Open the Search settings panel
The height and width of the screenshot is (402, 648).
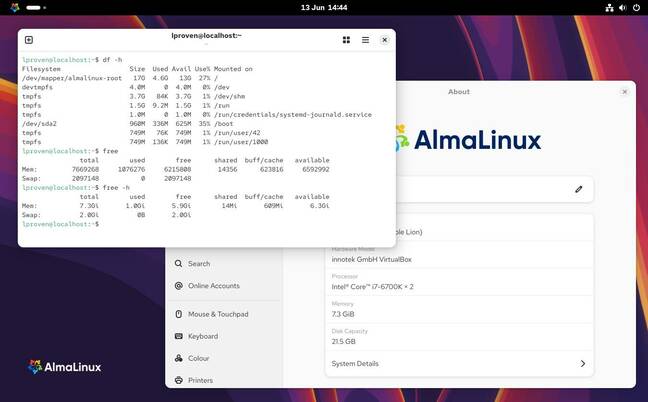pos(223,264)
